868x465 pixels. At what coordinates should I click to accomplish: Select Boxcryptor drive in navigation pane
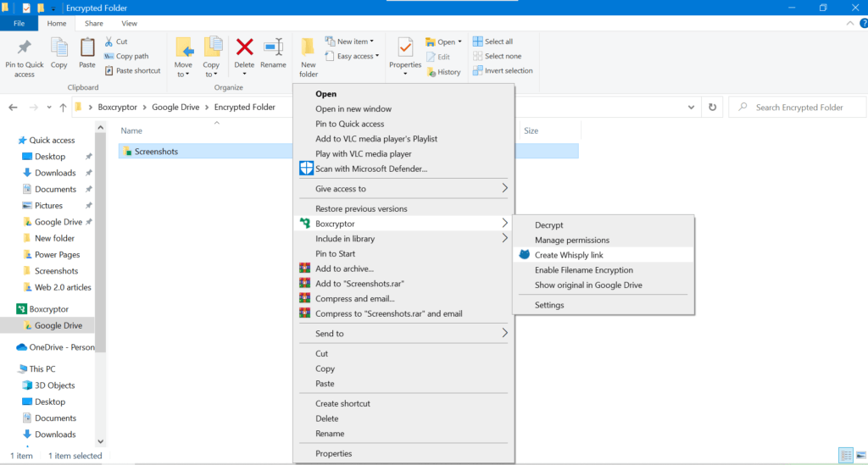tap(48, 309)
